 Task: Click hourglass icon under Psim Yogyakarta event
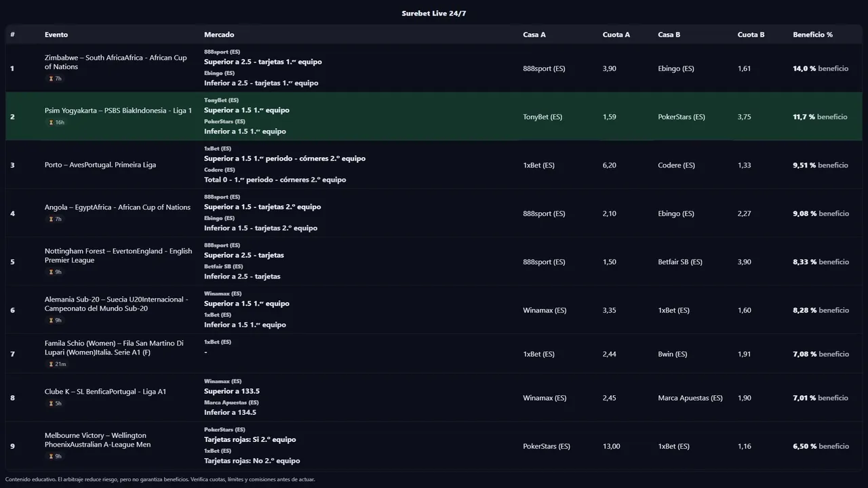pos(51,123)
